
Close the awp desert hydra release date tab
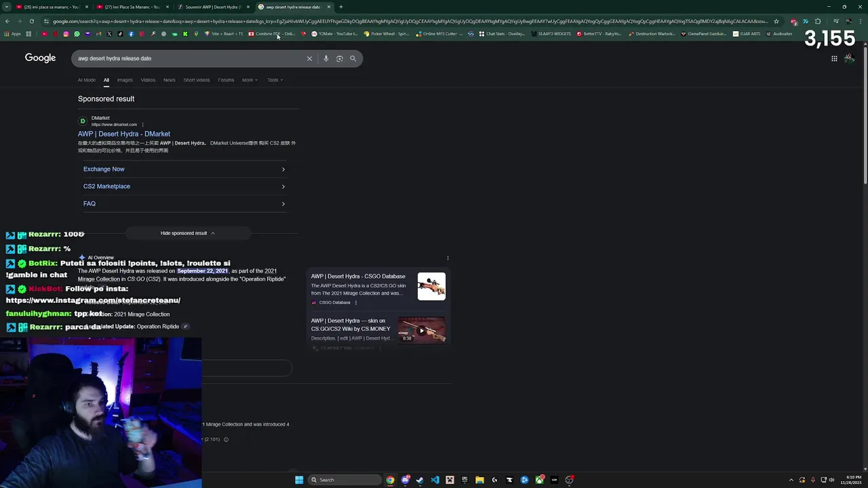329,7
